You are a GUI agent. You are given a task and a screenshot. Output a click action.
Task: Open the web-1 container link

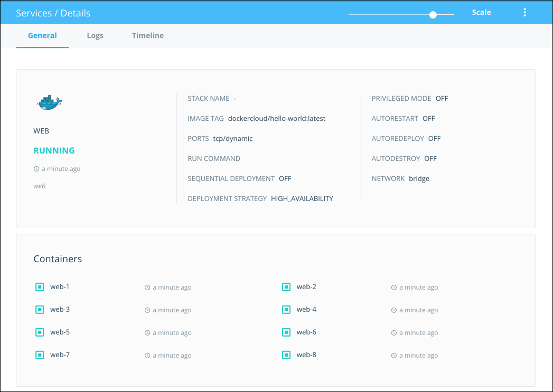point(60,287)
